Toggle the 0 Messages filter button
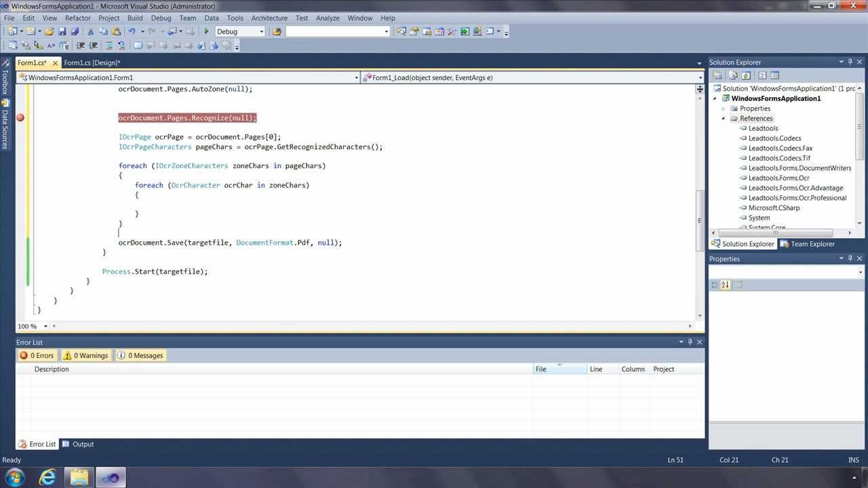868x488 pixels. pyautogui.click(x=140, y=355)
